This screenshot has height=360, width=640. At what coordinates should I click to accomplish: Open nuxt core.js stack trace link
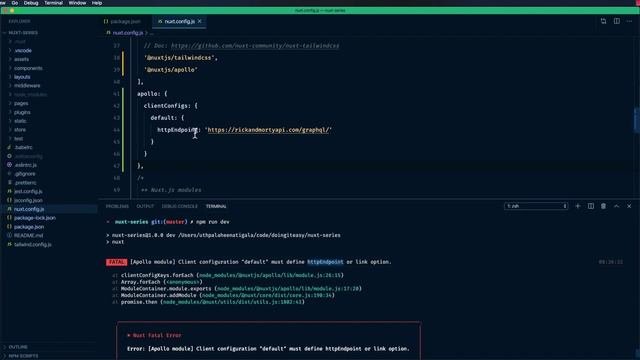pos(267,295)
